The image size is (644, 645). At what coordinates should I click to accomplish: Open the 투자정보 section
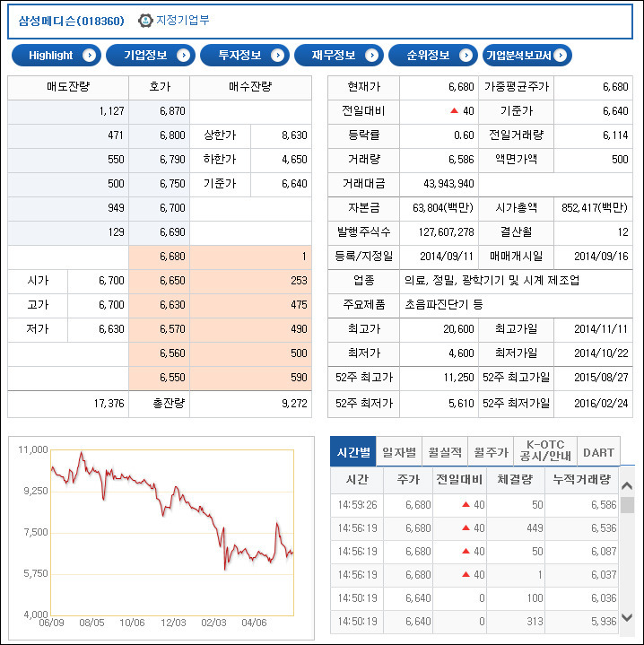(x=245, y=55)
